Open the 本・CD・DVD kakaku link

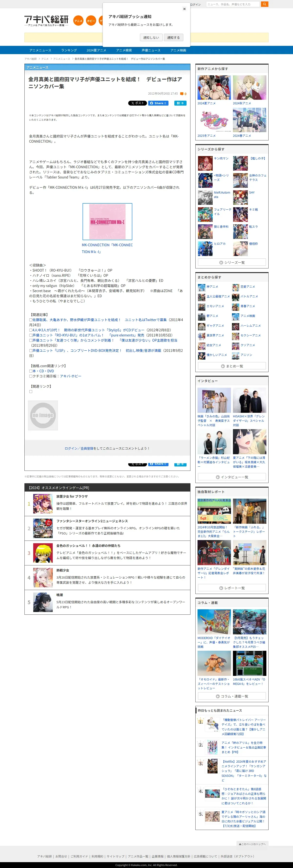point(43,371)
